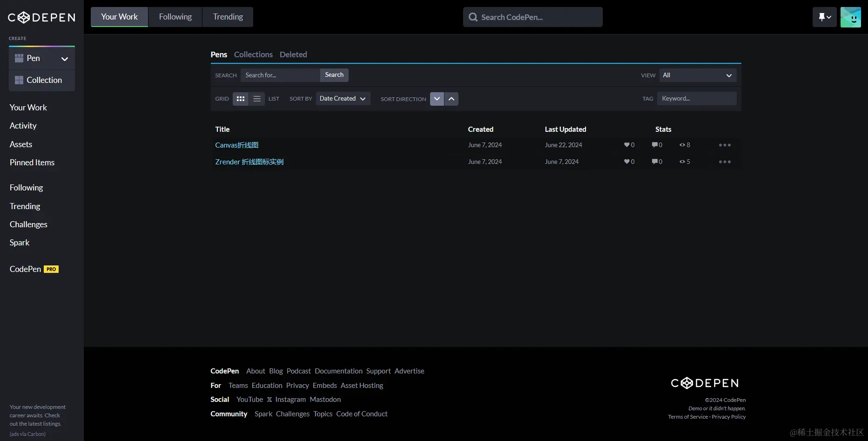Viewport: 868px width, 441px height.
Task: Click views eye icon for Canvas折线图 row
Action: point(682,145)
